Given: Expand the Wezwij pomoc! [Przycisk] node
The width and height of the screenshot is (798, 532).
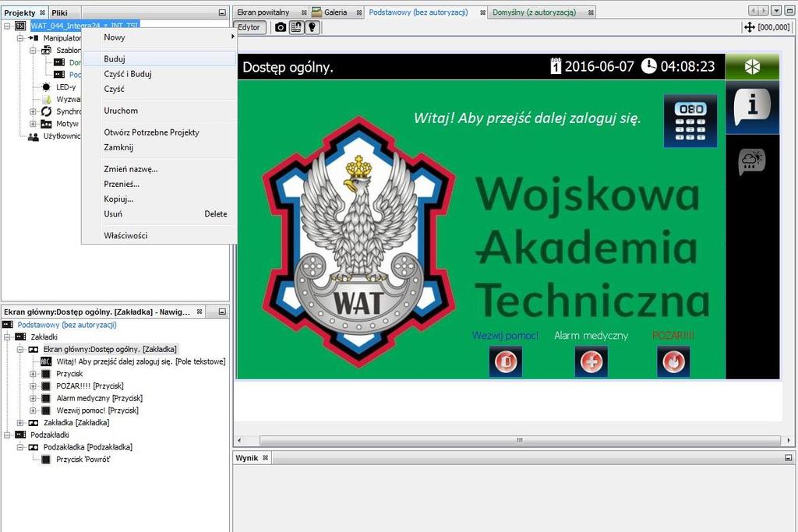Looking at the screenshot, I should [x=33, y=410].
